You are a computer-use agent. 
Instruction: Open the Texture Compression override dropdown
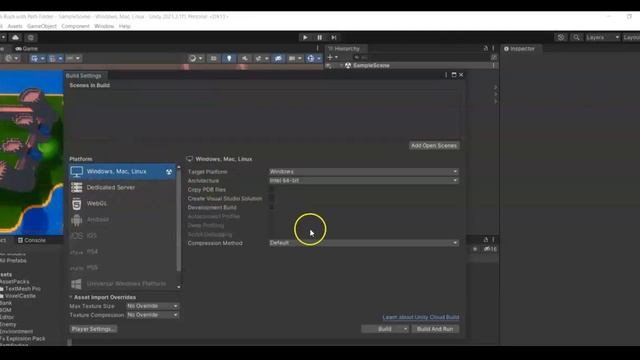[x=152, y=315]
